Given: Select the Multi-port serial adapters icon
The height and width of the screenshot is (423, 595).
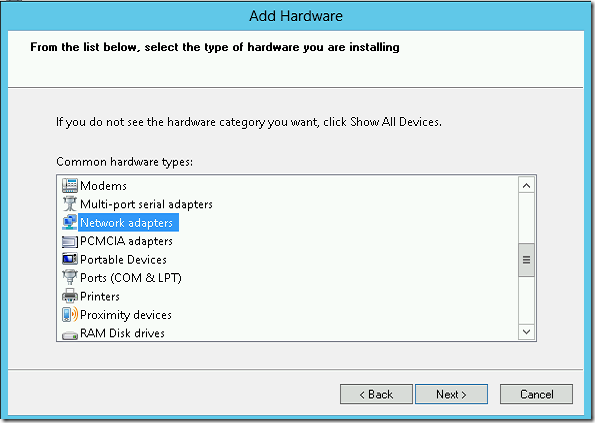Looking at the screenshot, I should 70,204.
